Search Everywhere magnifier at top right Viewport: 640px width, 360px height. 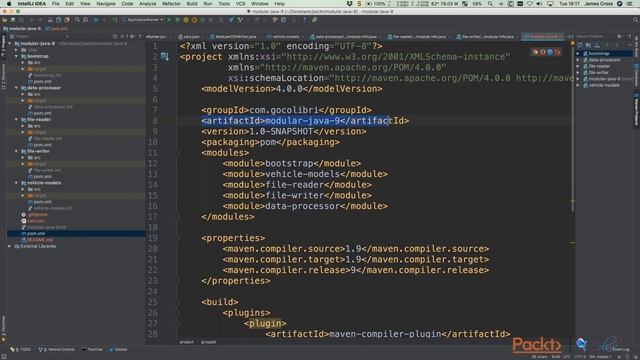(x=636, y=20)
